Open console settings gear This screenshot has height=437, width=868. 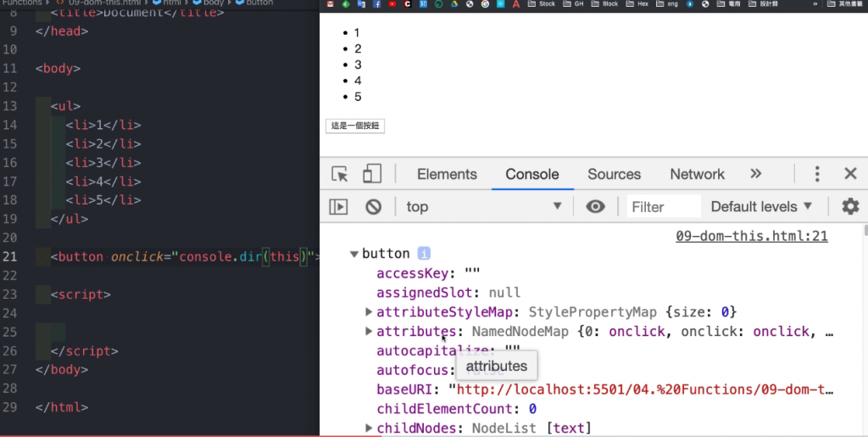(x=850, y=206)
